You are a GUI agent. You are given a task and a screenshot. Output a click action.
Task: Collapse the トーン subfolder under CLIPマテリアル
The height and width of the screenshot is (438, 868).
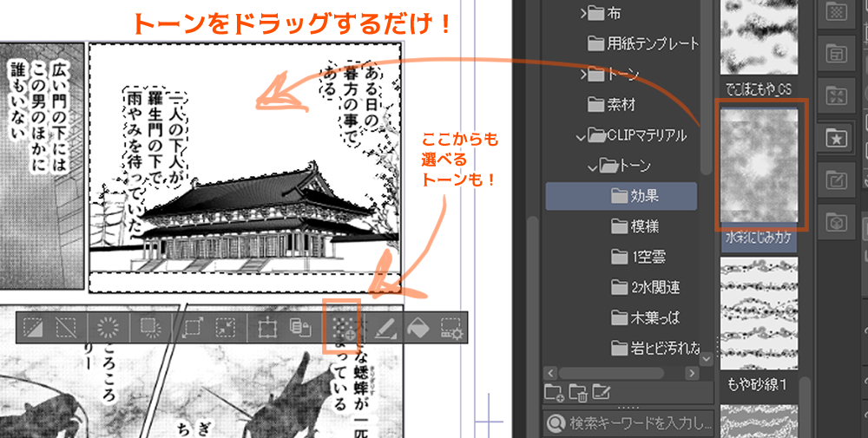coord(594,166)
